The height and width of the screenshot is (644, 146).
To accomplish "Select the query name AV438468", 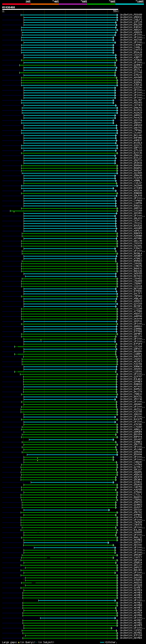I will tap(8, 7).
